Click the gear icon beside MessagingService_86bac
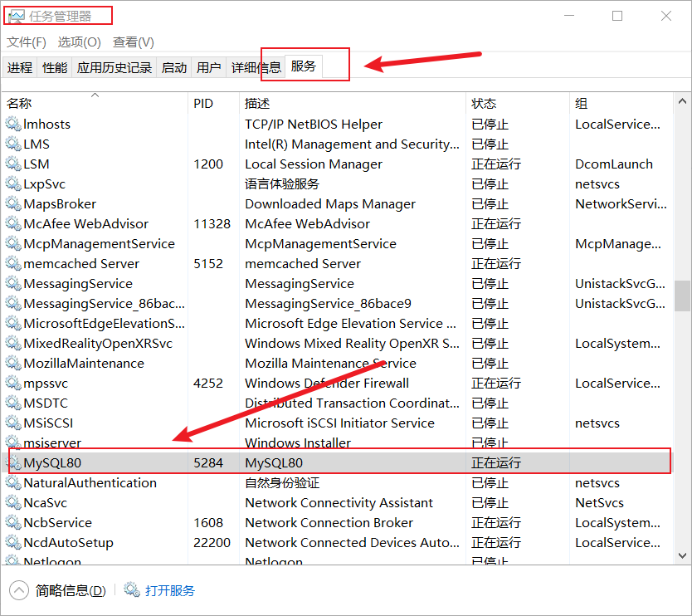The width and height of the screenshot is (692, 616). 13,303
